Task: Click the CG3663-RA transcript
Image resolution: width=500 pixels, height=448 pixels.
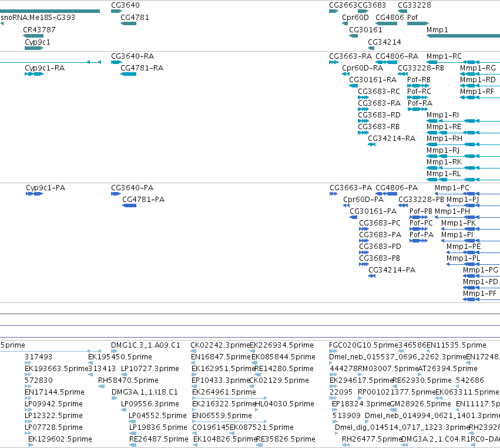Action: [334, 62]
